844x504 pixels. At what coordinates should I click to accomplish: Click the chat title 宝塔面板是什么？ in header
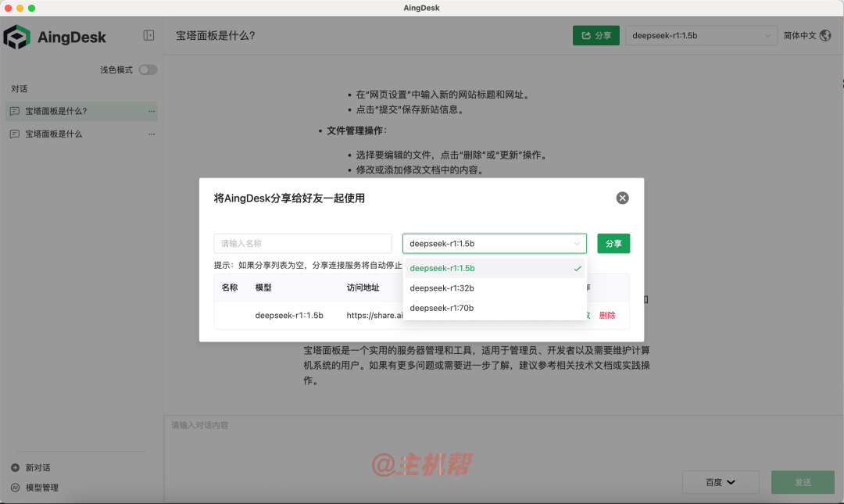coord(216,35)
